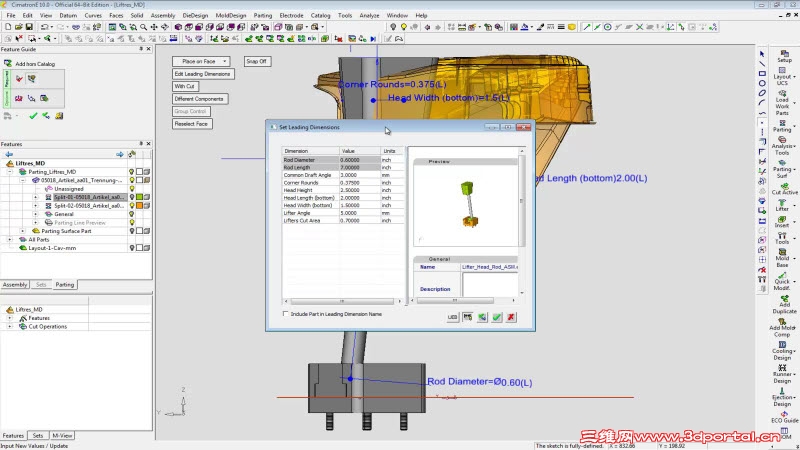
Task: Open Analysis Tools in right guide
Action: 782,145
